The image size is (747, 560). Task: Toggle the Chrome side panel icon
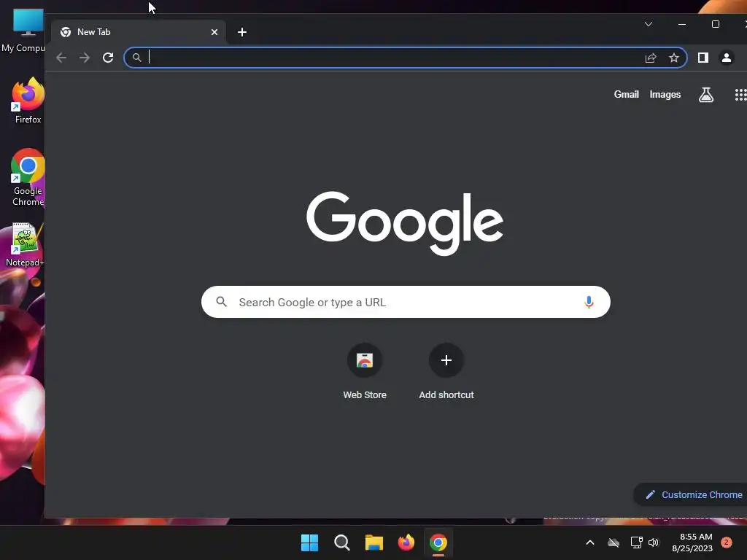703,58
